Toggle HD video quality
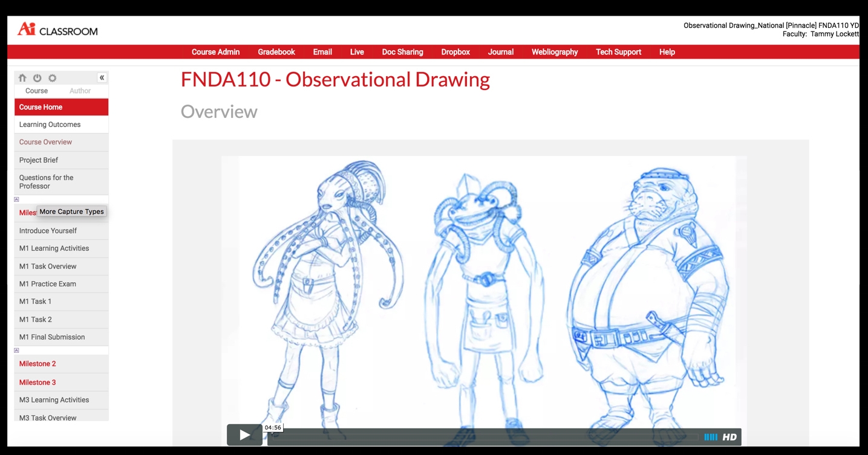Viewport: 868px width, 455px height. [x=729, y=437]
